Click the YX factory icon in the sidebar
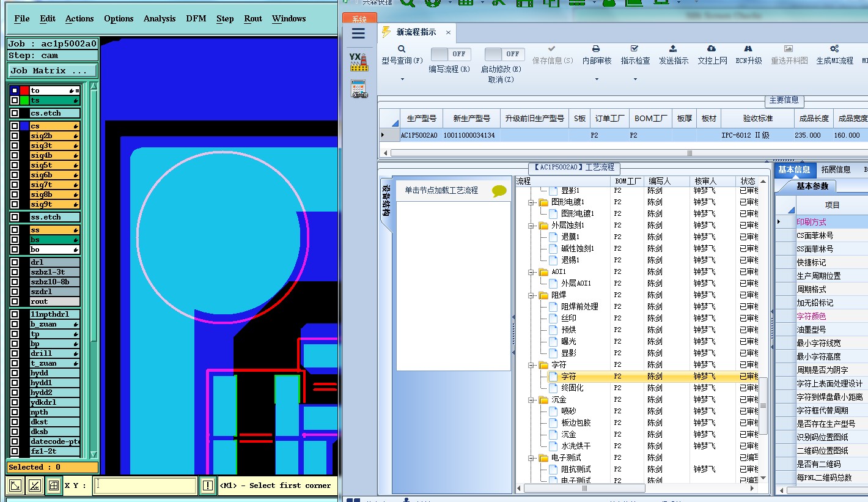Viewport: 868px width, 502px height. [x=359, y=62]
